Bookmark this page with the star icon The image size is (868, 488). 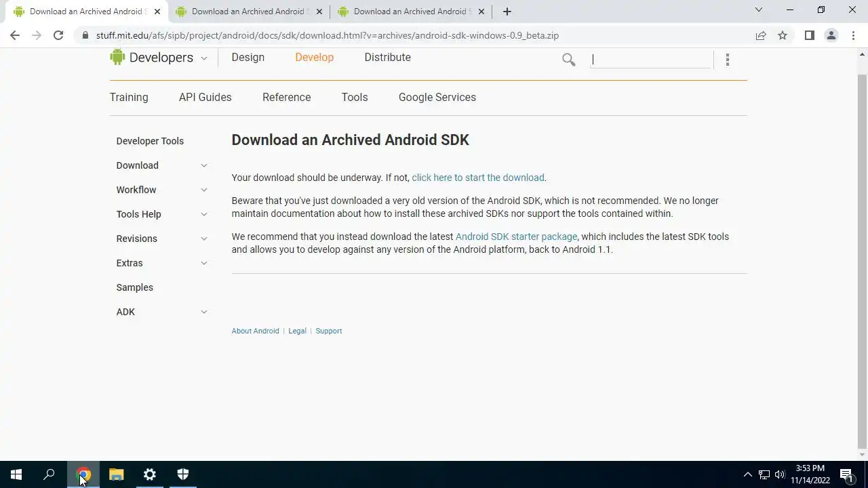[783, 35]
